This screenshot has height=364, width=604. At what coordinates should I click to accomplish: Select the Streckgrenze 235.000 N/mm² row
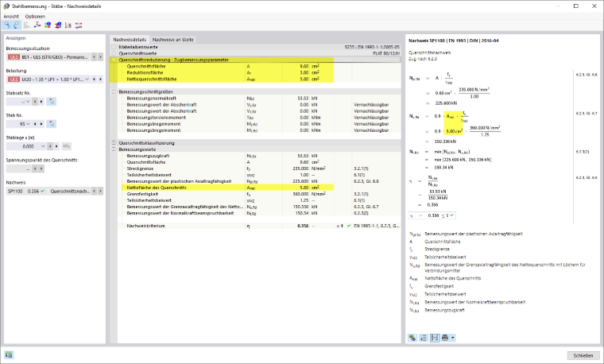pyautogui.click(x=259, y=168)
